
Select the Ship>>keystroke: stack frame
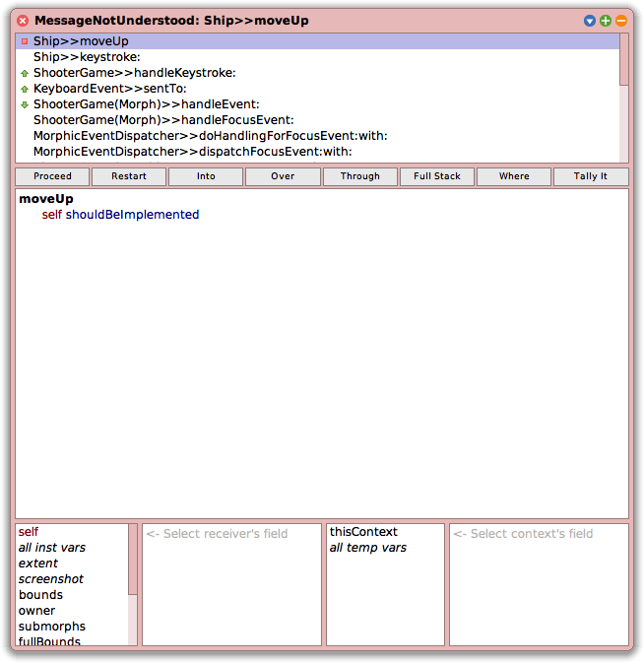pyautogui.click(x=317, y=57)
